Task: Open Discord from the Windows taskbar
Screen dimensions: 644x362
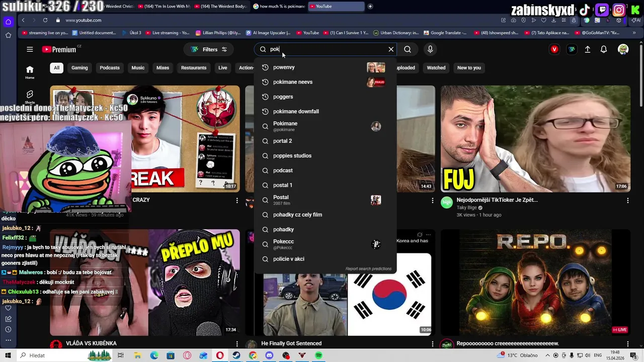Action: pyautogui.click(x=270, y=355)
